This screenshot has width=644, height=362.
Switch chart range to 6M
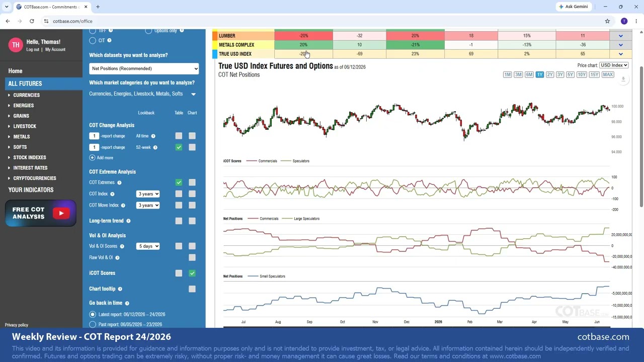(x=529, y=75)
